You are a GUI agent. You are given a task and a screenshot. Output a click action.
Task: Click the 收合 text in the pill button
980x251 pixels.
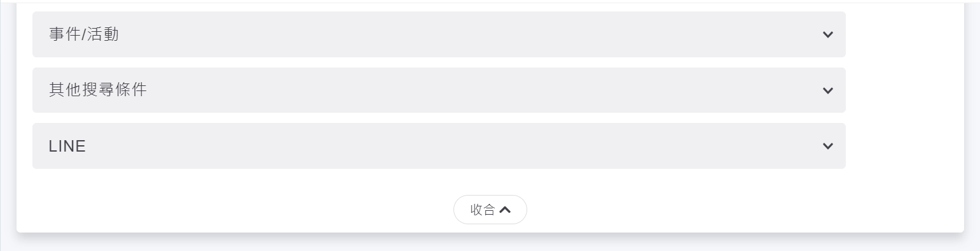point(483,210)
